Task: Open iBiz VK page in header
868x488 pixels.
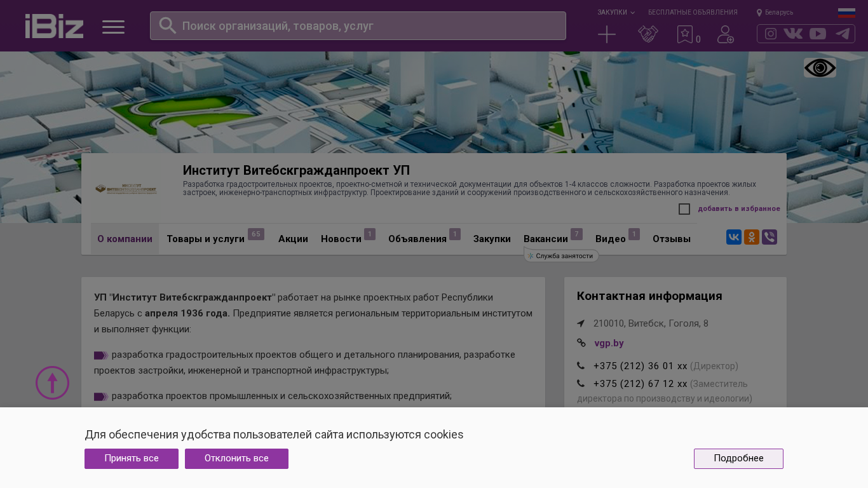Action: (x=793, y=34)
